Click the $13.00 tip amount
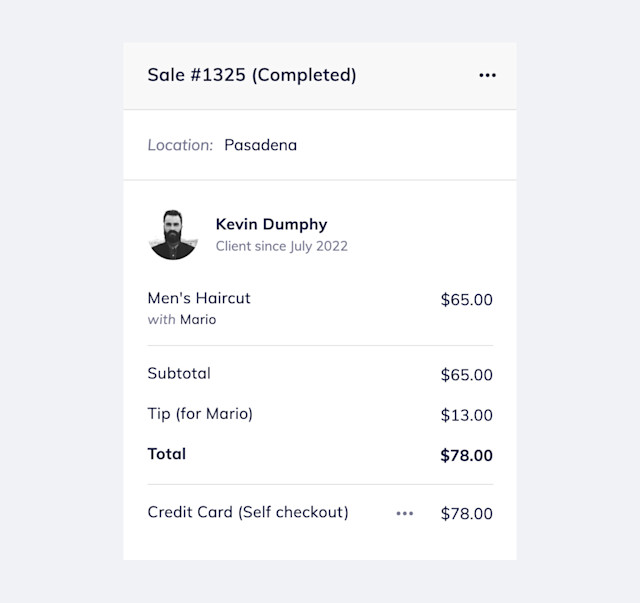The image size is (640, 603). pos(467,415)
